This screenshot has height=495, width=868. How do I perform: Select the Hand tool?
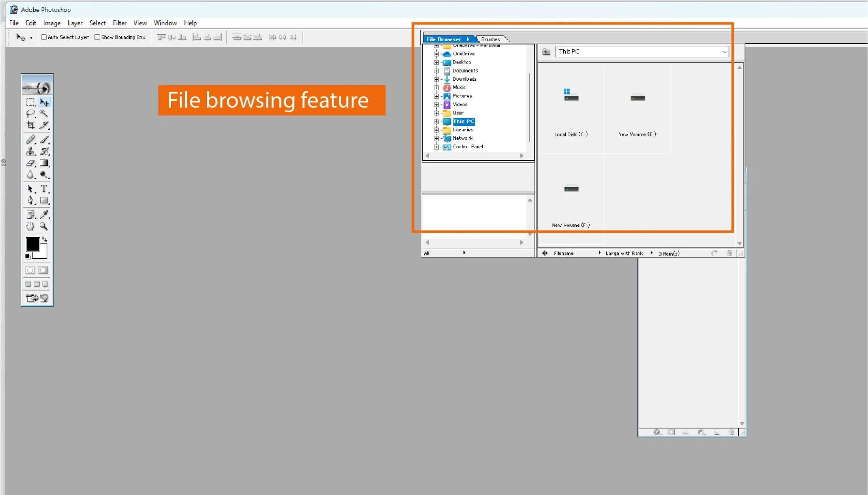pyautogui.click(x=30, y=226)
